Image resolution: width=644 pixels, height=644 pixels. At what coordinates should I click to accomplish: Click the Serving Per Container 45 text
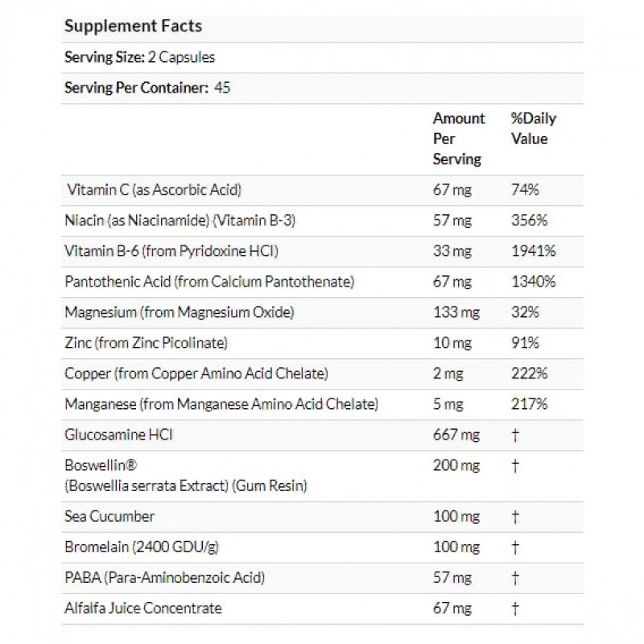[147, 88]
